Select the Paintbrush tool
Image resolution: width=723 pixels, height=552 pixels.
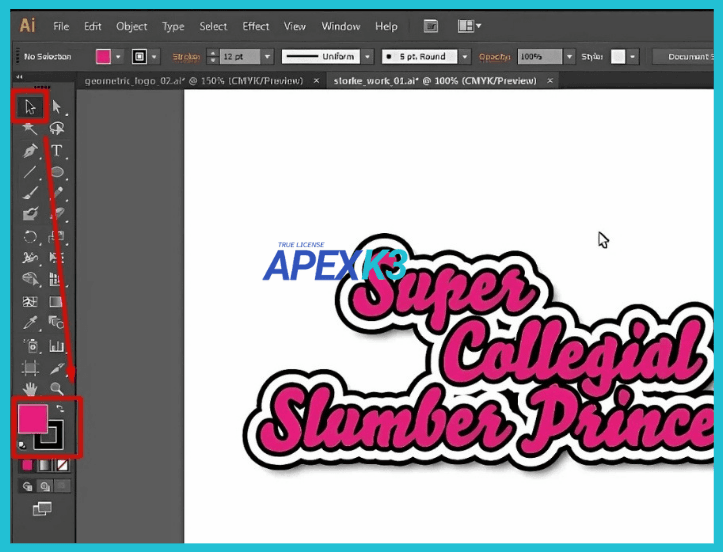click(x=30, y=193)
